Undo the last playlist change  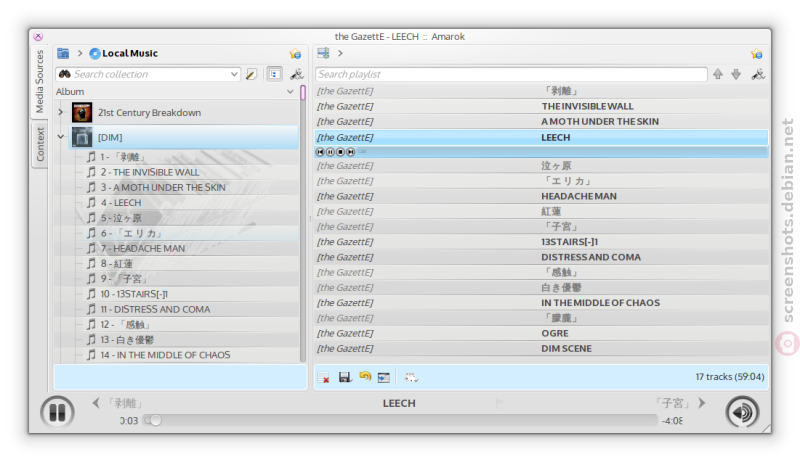(365, 376)
